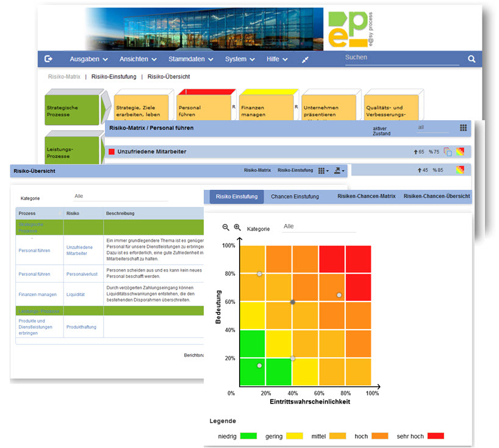This screenshot has height=448, width=499.
Task: Select the Risiken-Chancen-Übersicht tab
Action: point(437,197)
